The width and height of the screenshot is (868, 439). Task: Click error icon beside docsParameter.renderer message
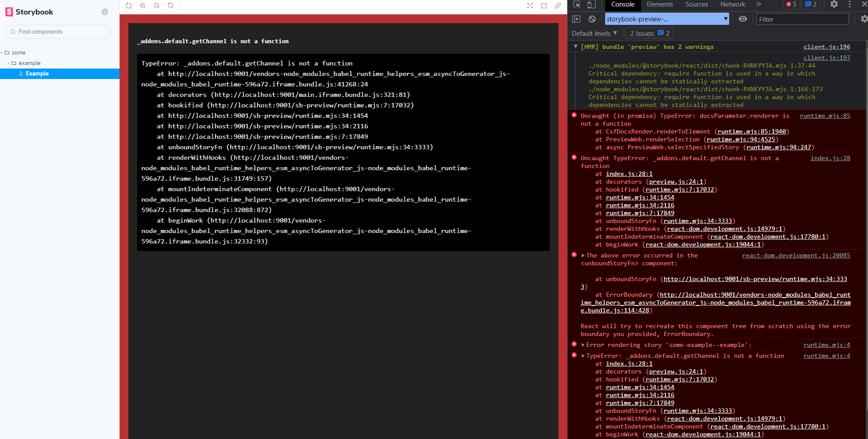pos(574,115)
